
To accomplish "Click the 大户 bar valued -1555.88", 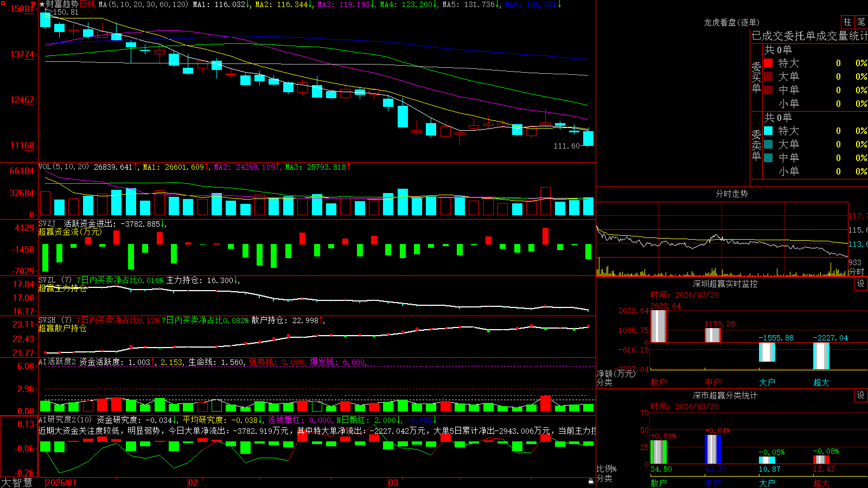I will tap(767, 352).
